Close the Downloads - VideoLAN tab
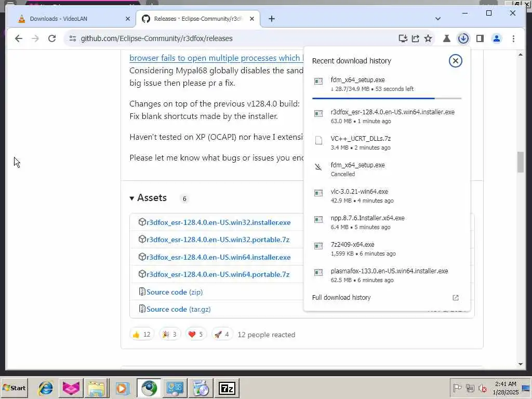The width and height of the screenshot is (532, 399). (x=128, y=19)
